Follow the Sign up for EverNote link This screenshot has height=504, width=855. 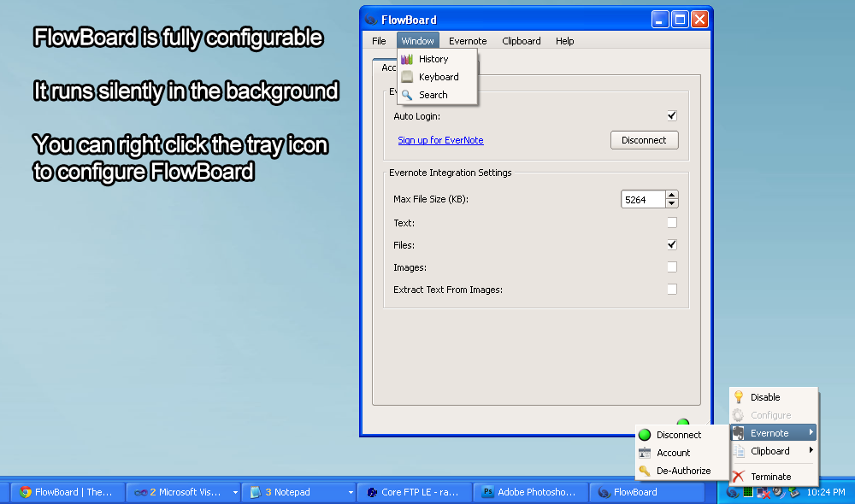click(x=440, y=140)
